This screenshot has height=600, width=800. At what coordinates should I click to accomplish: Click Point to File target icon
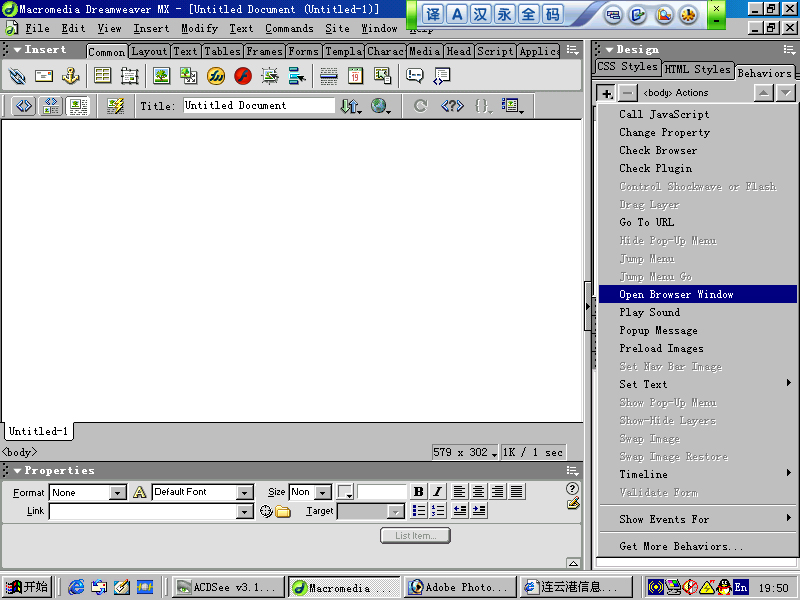266,511
